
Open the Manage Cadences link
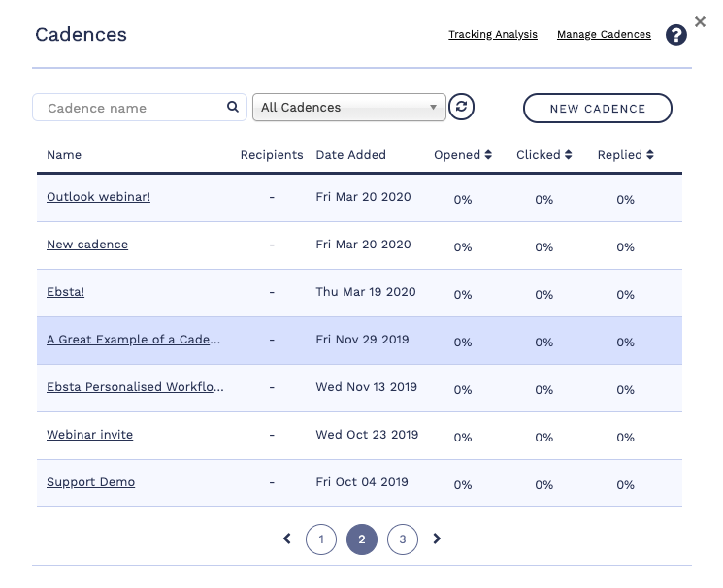pos(604,35)
